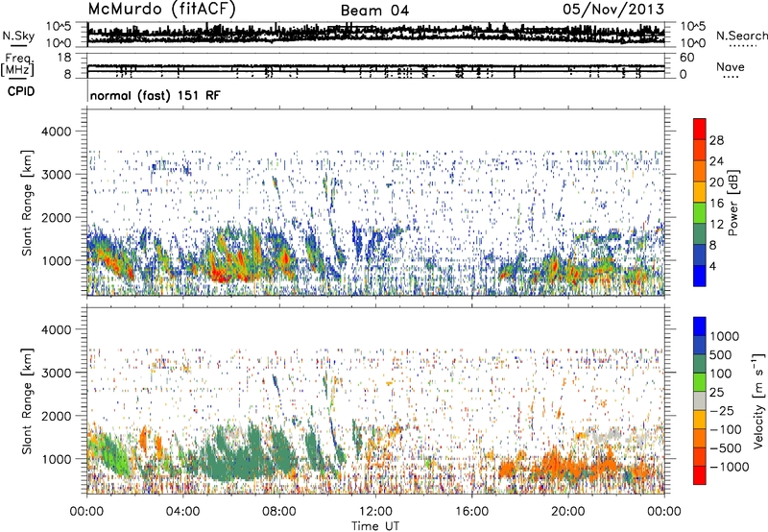
Task: Click the 20:00 time tick label
Action: pos(568,512)
